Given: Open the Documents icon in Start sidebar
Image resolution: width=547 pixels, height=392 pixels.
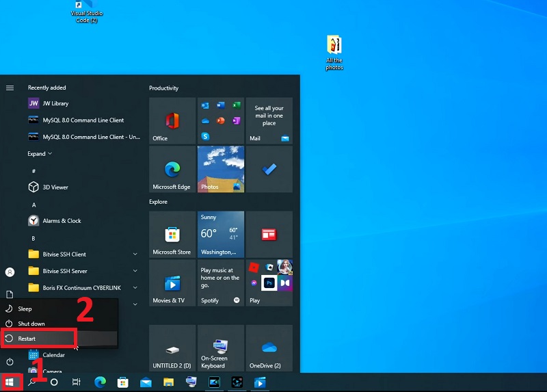Looking at the screenshot, I should [10, 294].
